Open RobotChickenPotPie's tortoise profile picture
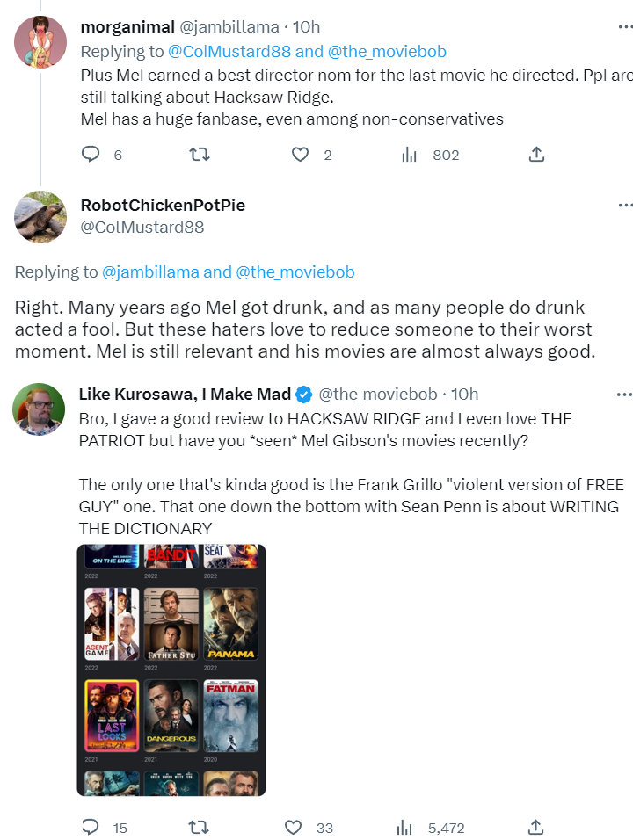Image resolution: width=633 pixels, height=840 pixels. pos(40,217)
